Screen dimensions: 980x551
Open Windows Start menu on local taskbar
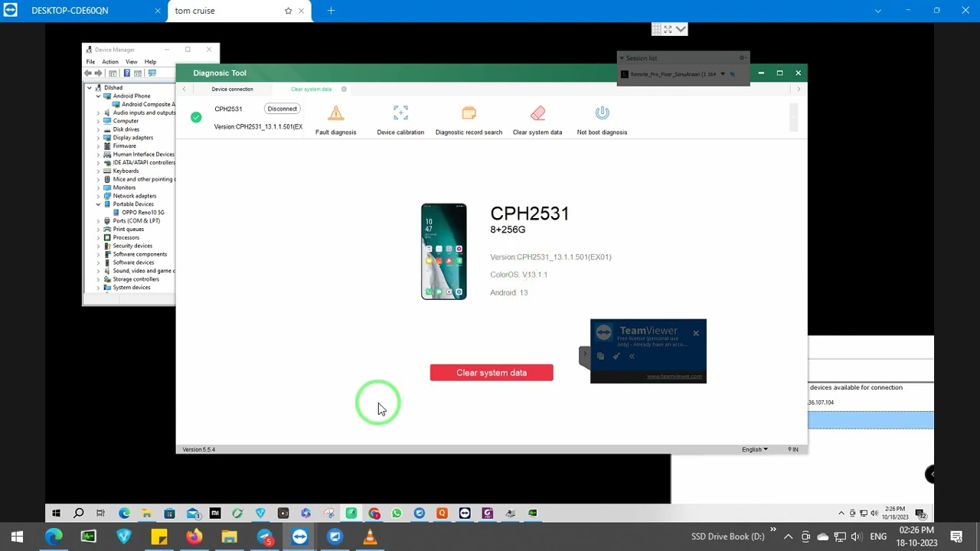coord(17,536)
